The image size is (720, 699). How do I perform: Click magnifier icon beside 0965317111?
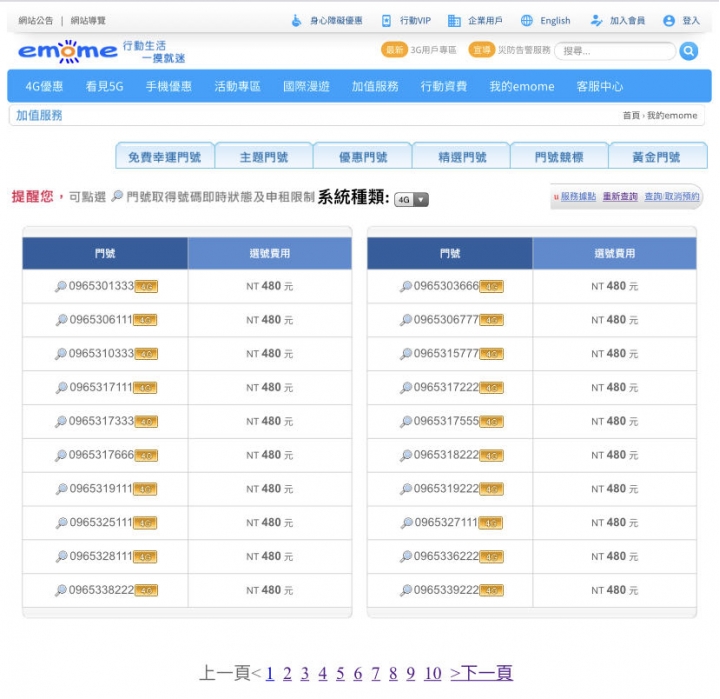(62, 388)
